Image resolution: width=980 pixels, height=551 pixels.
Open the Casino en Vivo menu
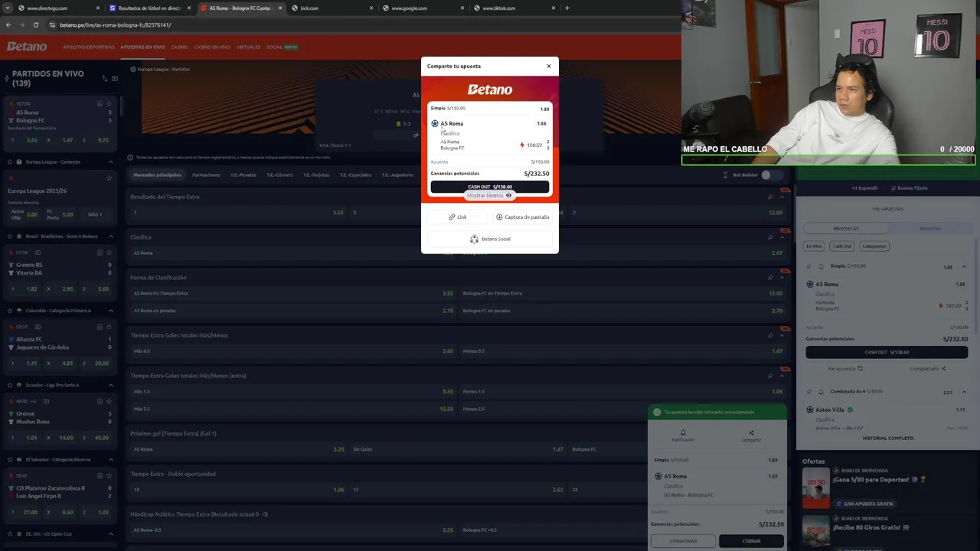click(x=212, y=47)
